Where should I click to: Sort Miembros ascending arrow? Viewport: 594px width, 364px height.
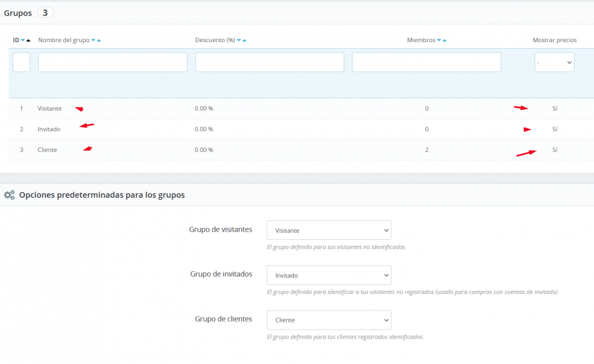[444, 40]
